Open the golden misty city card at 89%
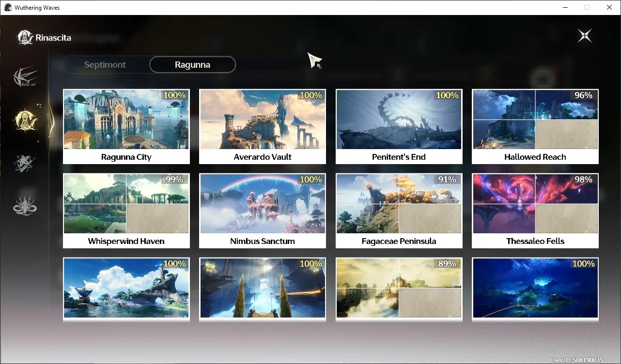 399,289
